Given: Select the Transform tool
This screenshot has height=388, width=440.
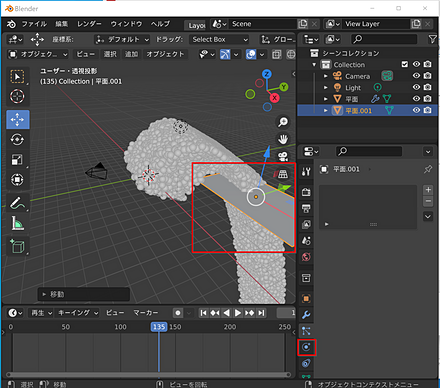Looking at the screenshot, I should [18, 180].
